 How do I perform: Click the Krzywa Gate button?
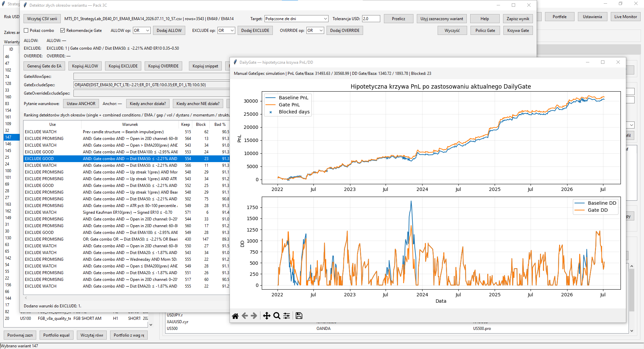point(518,31)
